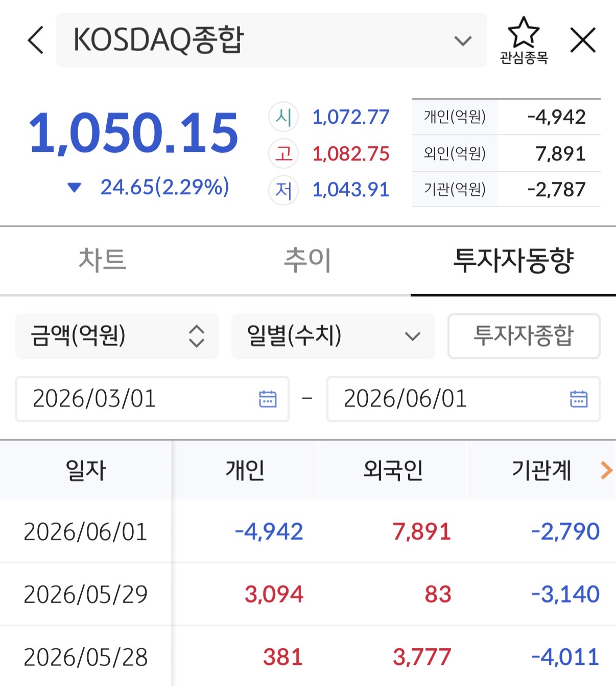Click the -2,787 institution summary value

point(556,190)
